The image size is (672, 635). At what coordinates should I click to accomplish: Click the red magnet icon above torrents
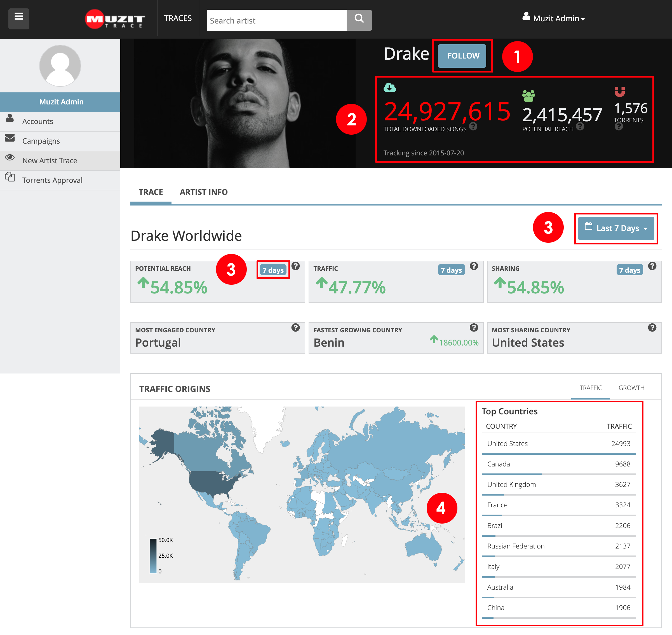click(620, 92)
